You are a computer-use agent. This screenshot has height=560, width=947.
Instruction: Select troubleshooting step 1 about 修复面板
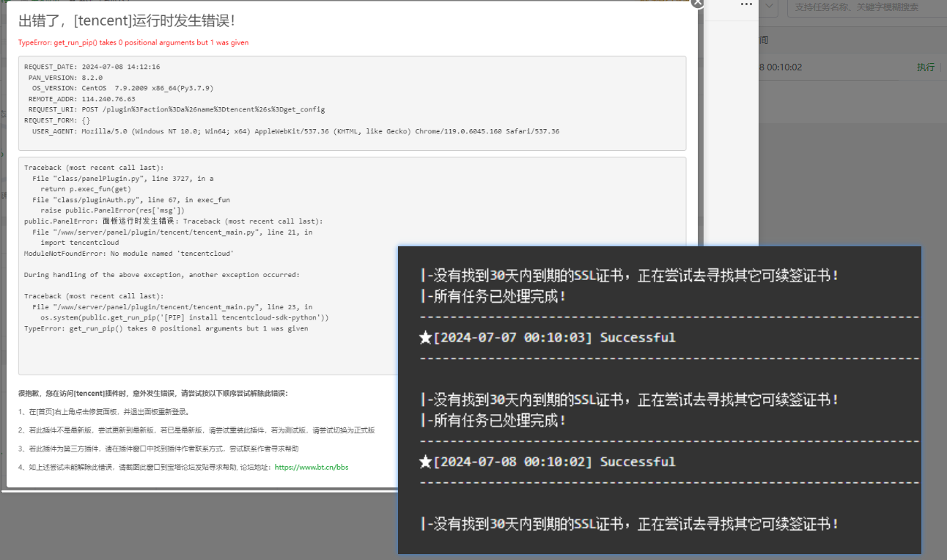104,411
